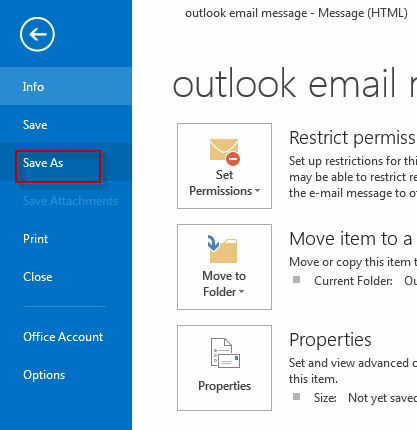417x430 pixels.
Task: Click the greyed Save Attachments entry
Action: pyautogui.click(x=66, y=201)
